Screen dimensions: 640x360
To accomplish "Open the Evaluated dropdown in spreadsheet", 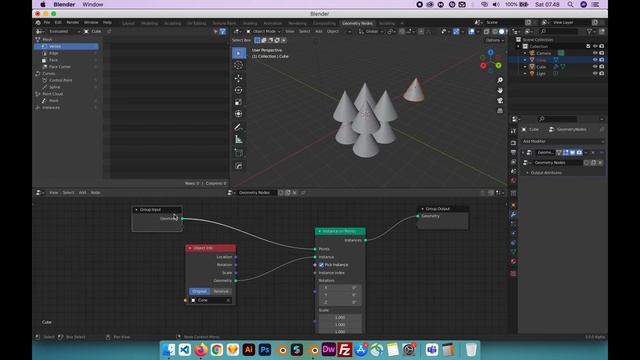I will pos(63,31).
